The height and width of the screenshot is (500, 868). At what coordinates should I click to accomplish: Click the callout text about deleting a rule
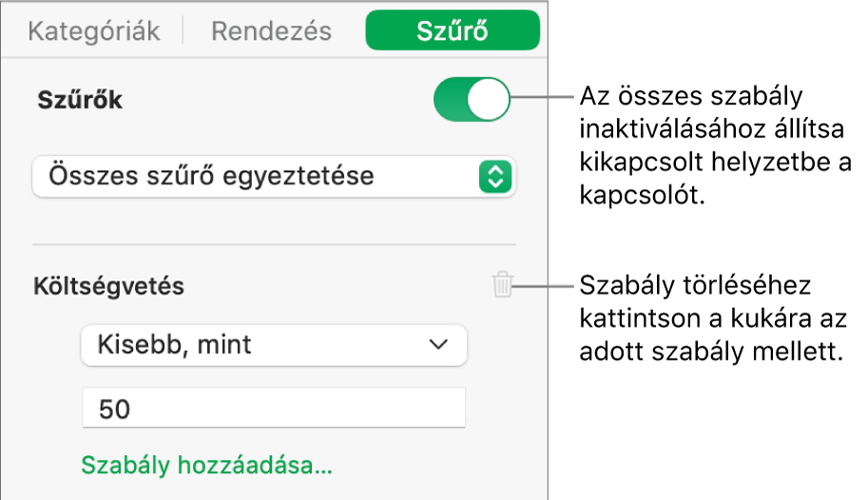point(713,318)
